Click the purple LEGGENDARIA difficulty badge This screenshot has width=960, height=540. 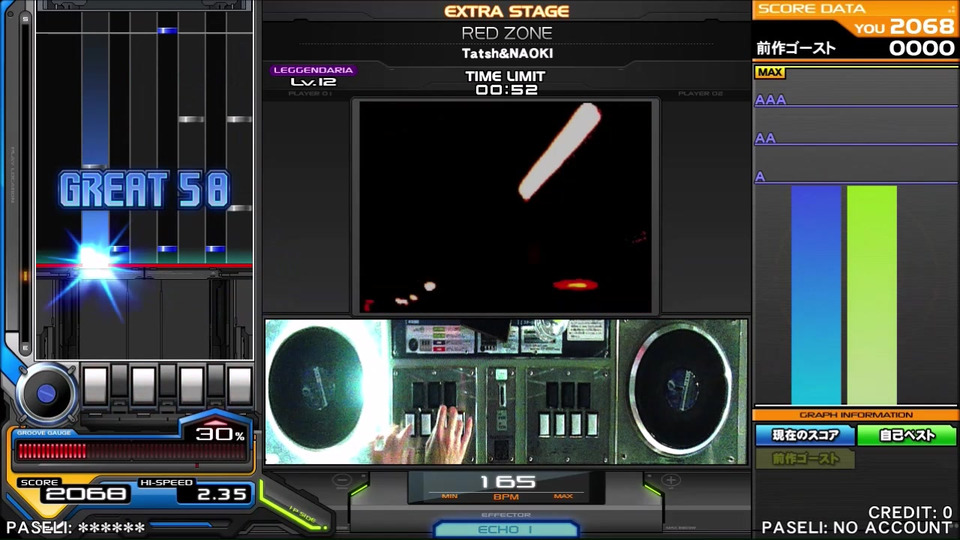point(313,70)
